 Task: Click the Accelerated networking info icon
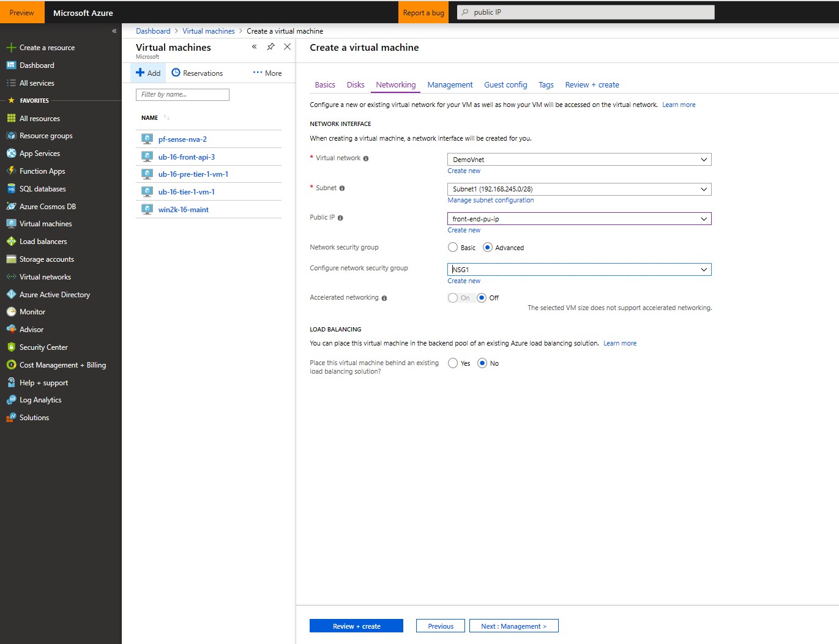(384, 298)
